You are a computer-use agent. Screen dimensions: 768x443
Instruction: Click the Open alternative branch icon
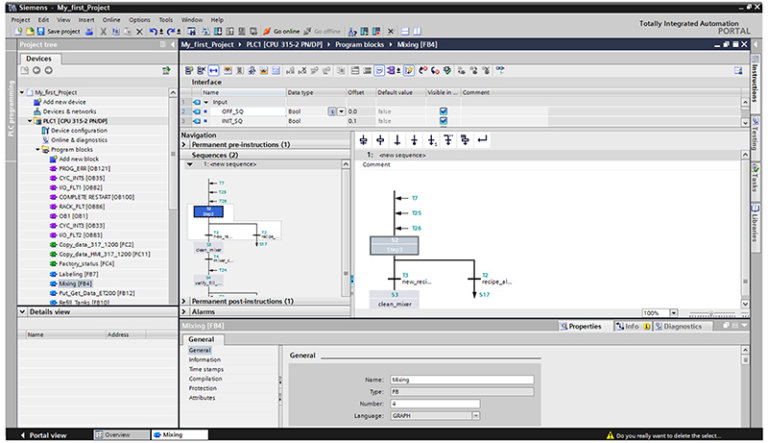coord(448,141)
